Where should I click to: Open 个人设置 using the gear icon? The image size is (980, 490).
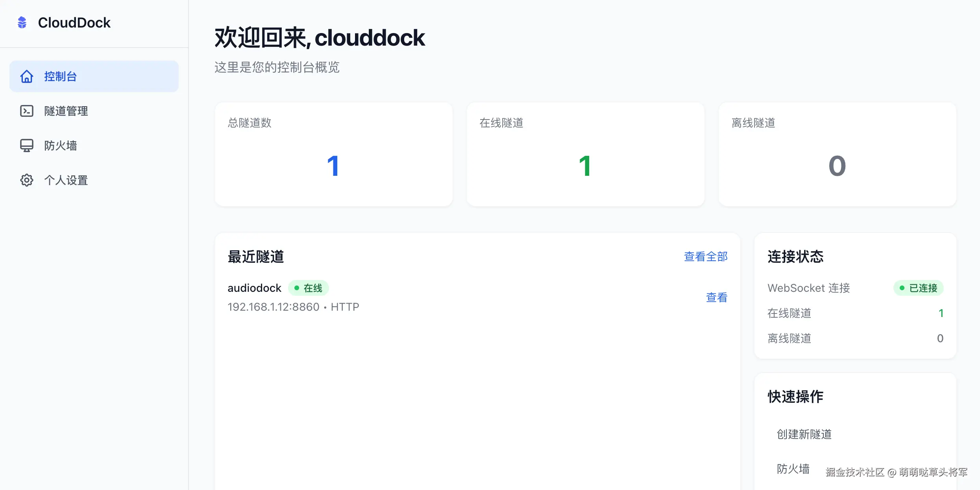[x=26, y=180]
